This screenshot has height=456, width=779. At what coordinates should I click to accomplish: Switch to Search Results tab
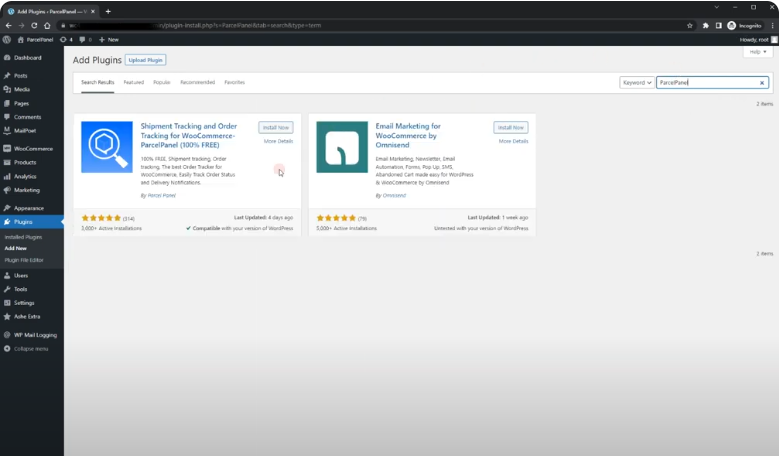pyautogui.click(x=97, y=82)
